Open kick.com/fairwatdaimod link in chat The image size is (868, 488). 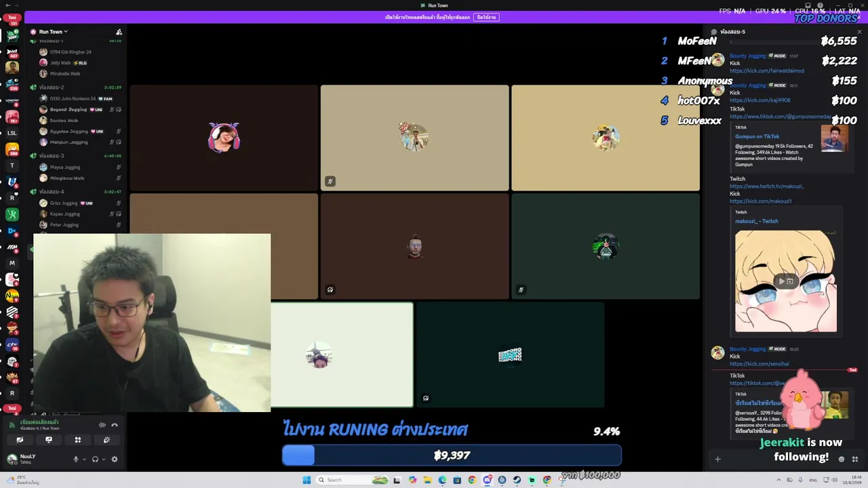[767, 70]
